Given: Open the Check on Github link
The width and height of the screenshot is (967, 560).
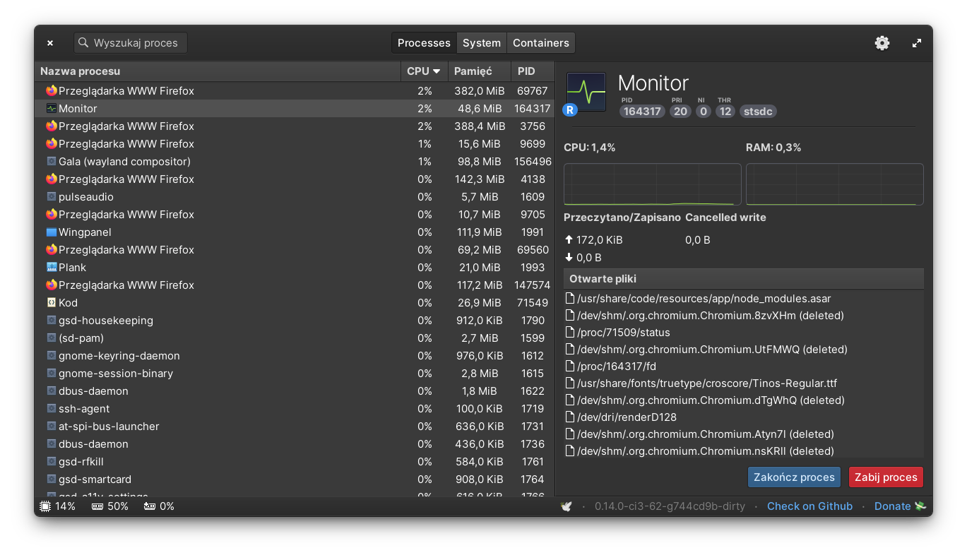Looking at the screenshot, I should tap(809, 506).
